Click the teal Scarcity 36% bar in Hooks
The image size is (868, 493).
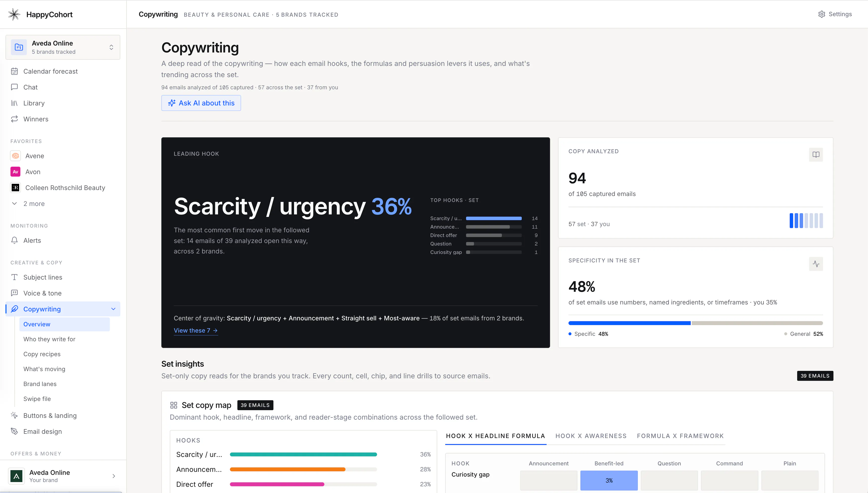pos(304,454)
